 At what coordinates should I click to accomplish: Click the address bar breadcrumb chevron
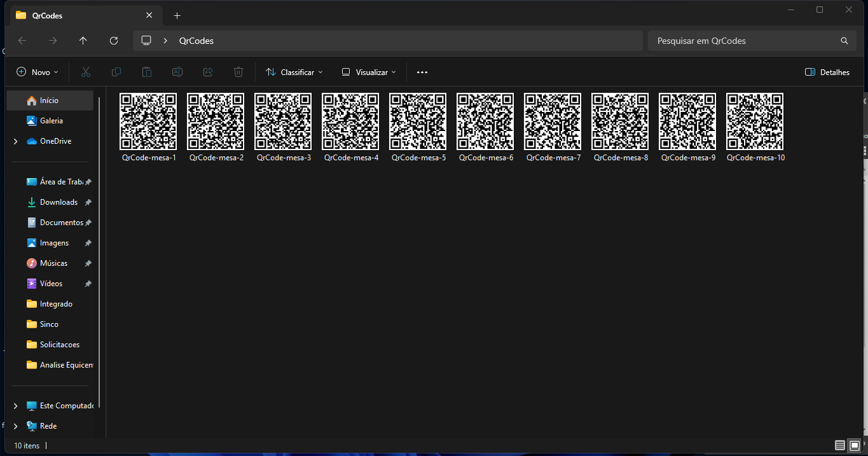[165, 41]
